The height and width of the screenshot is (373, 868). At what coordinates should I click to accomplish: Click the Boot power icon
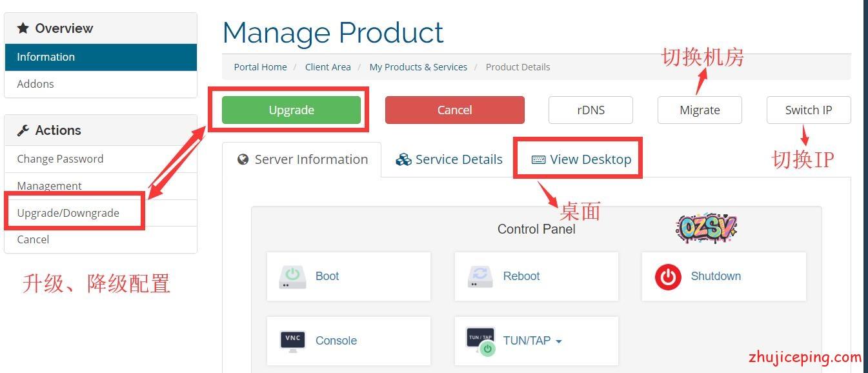coord(292,276)
